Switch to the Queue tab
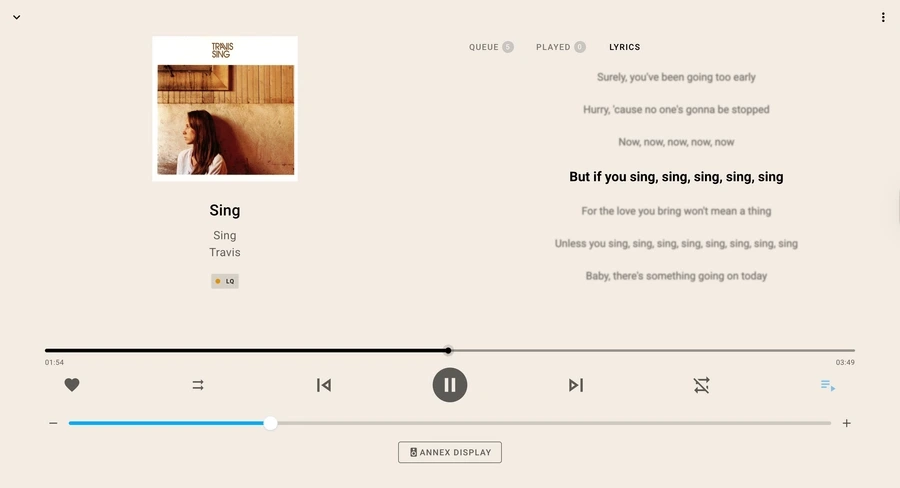900x488 pixels. (491, 47)
